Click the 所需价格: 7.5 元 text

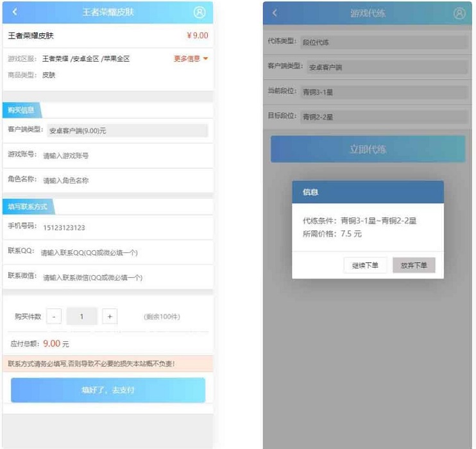[x=332, y=233]
